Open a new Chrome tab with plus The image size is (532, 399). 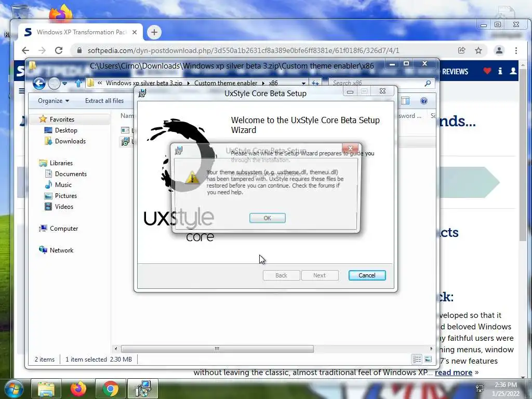tap(154, 32)
